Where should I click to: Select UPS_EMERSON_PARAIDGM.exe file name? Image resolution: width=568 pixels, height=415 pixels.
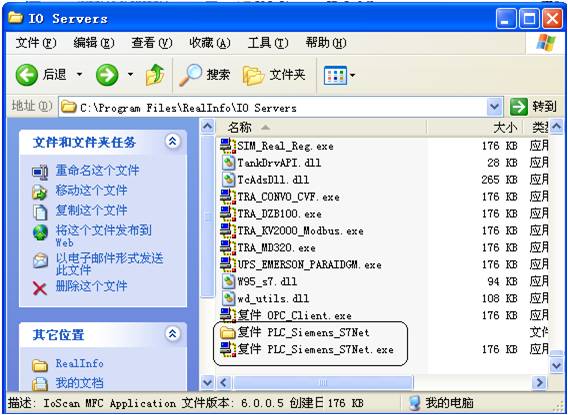tap(309, 265)
